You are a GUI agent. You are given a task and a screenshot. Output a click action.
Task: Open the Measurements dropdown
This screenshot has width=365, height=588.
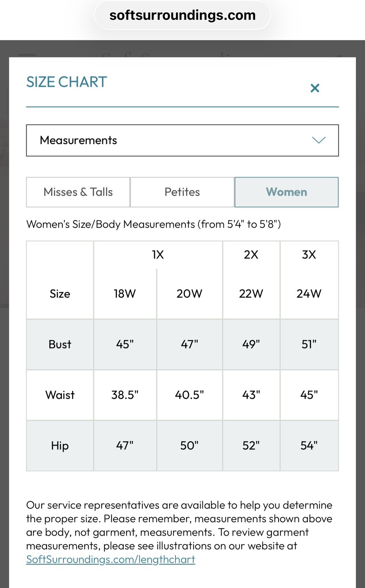182,140
